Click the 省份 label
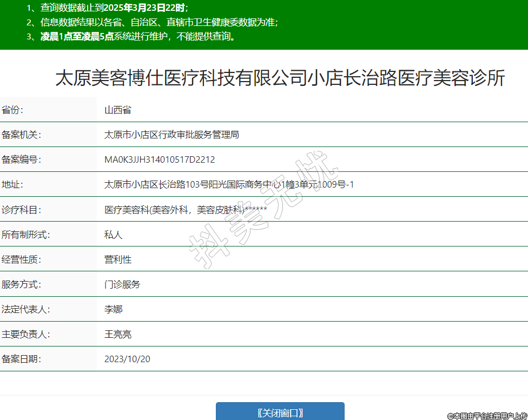This screenshot has width=528, height=420. [x=13, y=110]
